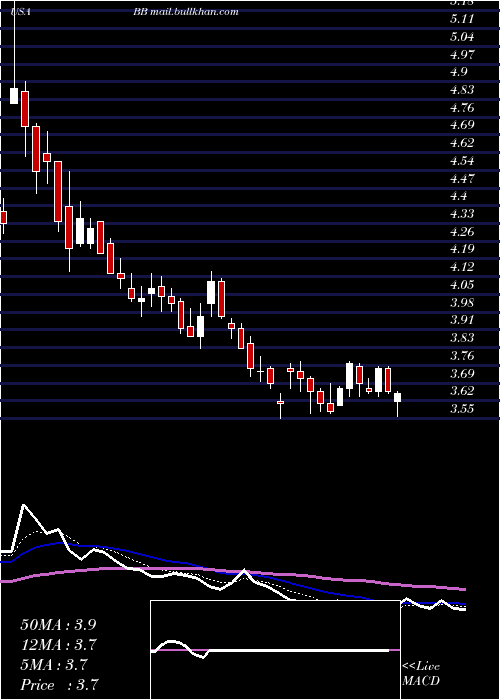Click the first white candlestick near 4.83

point(14,96)
